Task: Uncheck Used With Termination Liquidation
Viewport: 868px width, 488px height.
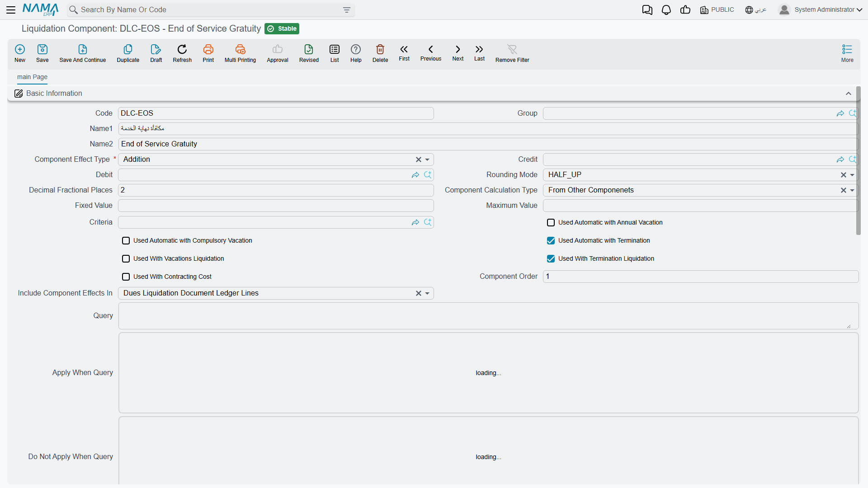Action: [x=551, y=259]
